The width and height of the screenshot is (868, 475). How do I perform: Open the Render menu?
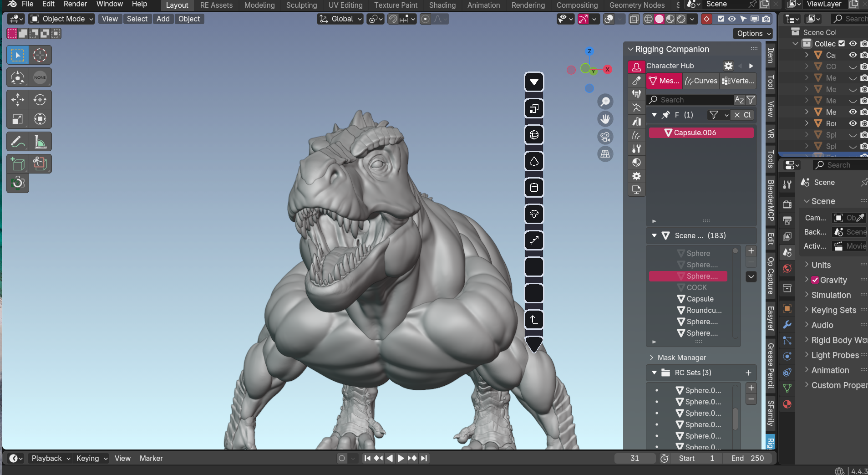point(75,4)
